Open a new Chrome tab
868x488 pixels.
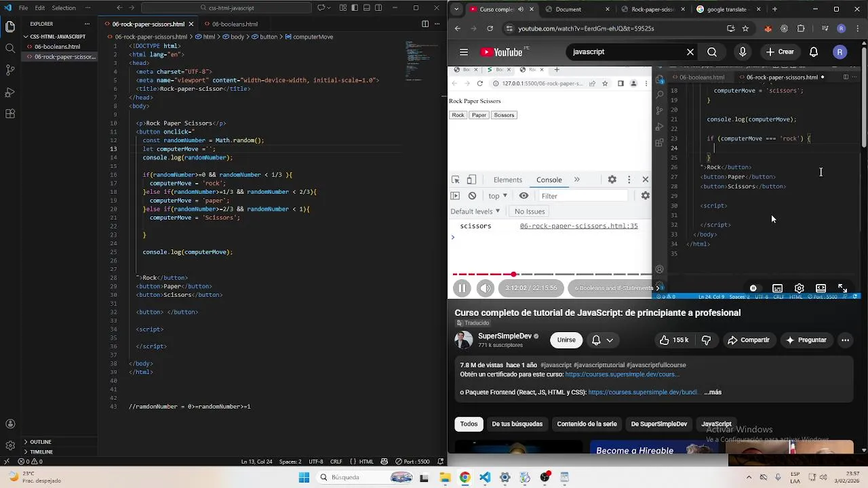click(774, 9)
